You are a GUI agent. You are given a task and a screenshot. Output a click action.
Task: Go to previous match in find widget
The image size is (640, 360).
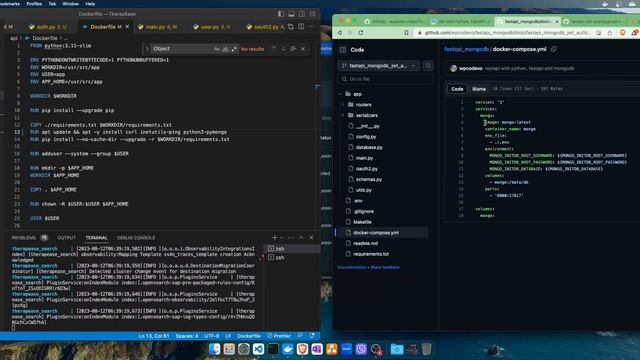coord(274,49)
